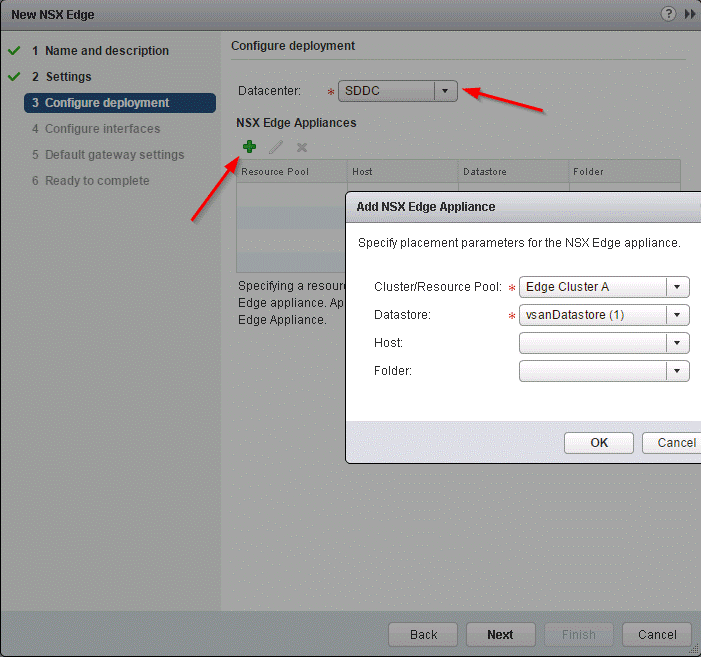701x657 pixels.
Task: Click the X delete appliance icon
Action: [301, 147]
